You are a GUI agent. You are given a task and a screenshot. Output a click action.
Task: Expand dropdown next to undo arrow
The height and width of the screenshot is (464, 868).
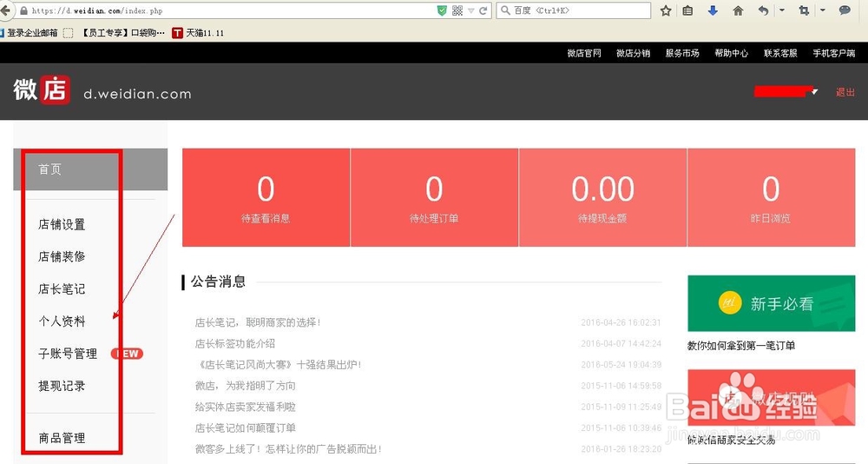782,10
